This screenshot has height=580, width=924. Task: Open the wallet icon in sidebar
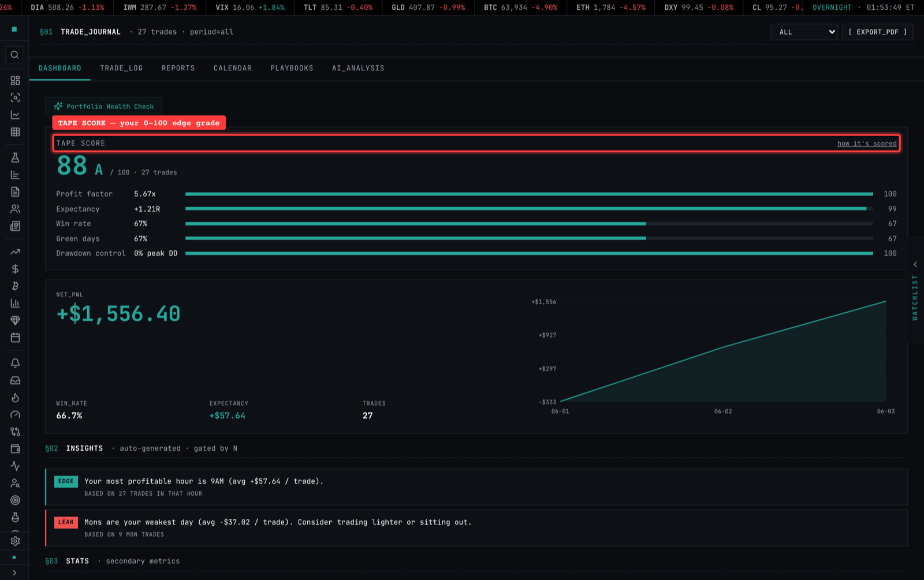(15, 448)
